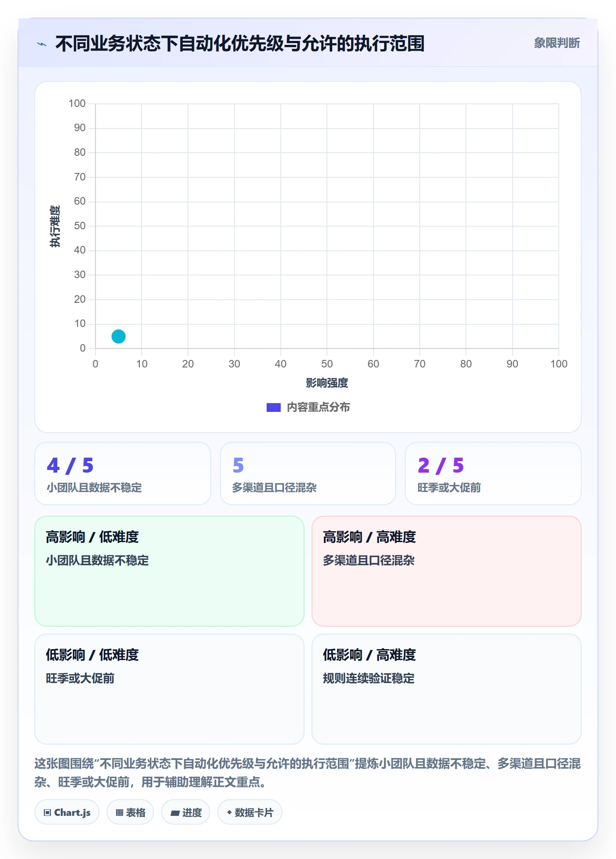
Task: Select the stat card labeled 多渠道且口径混杂
Action: click(x=308, y=474)
